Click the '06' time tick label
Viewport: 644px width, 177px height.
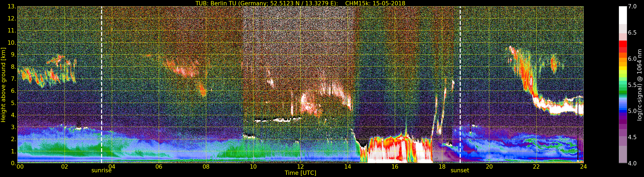pos(159,166)
